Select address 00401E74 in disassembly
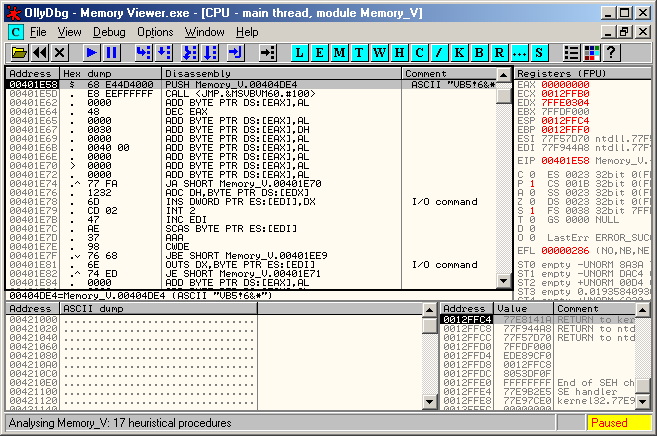The height and width of the screenshot is (436, 657). pyautogui.click(x=33, y=183)
